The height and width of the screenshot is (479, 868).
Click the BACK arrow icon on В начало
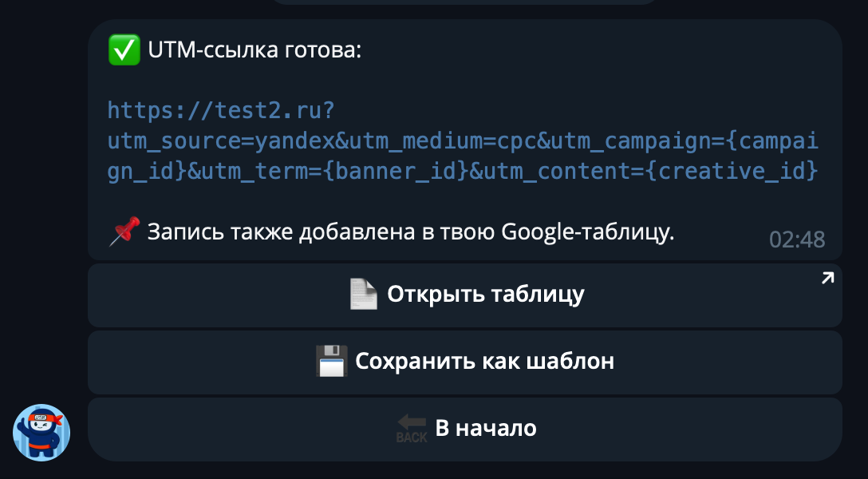pos(412,427)
